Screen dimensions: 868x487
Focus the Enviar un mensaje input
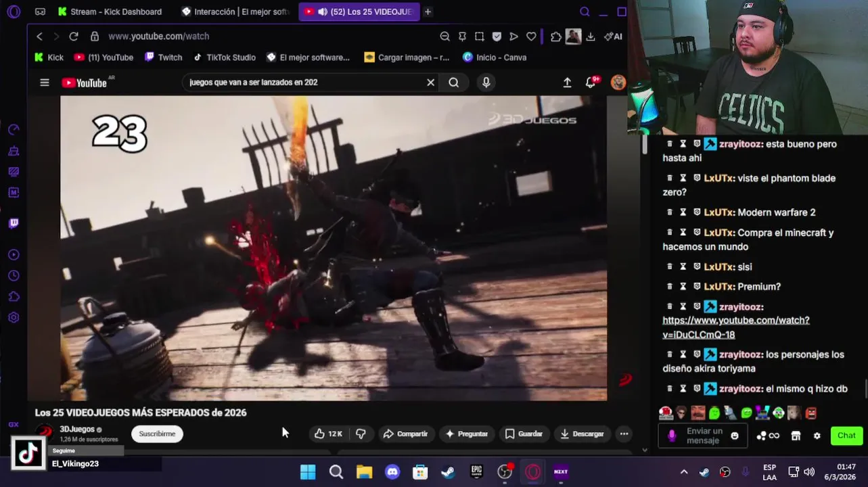click(x=704, y=436)
